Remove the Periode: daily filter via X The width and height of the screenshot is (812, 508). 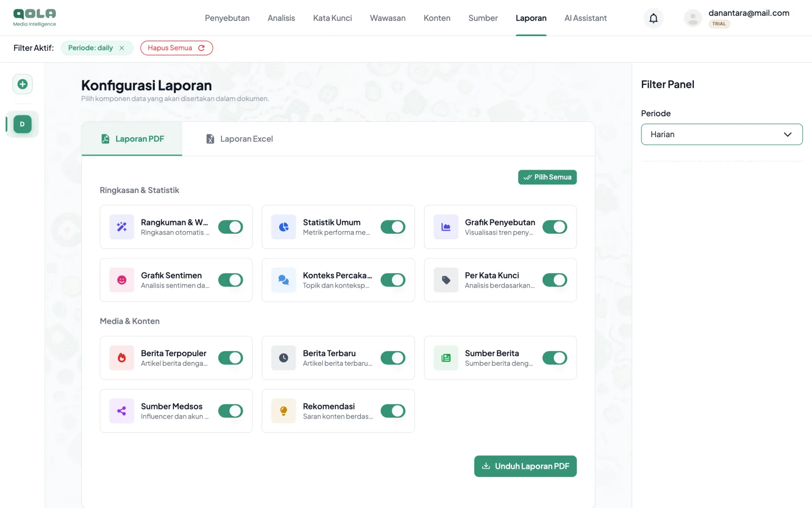[x=122, y=48]
